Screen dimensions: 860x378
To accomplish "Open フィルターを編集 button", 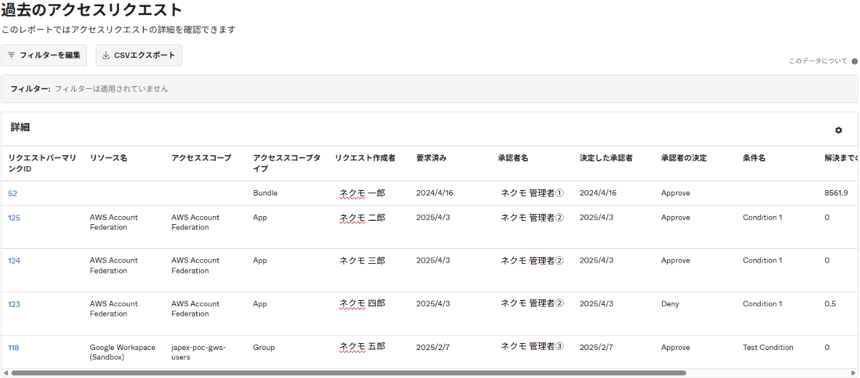I will point(44,55).
